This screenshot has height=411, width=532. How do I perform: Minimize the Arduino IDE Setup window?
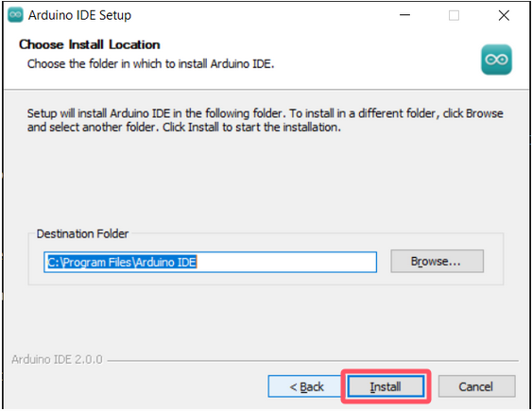[x=404, y=15]
